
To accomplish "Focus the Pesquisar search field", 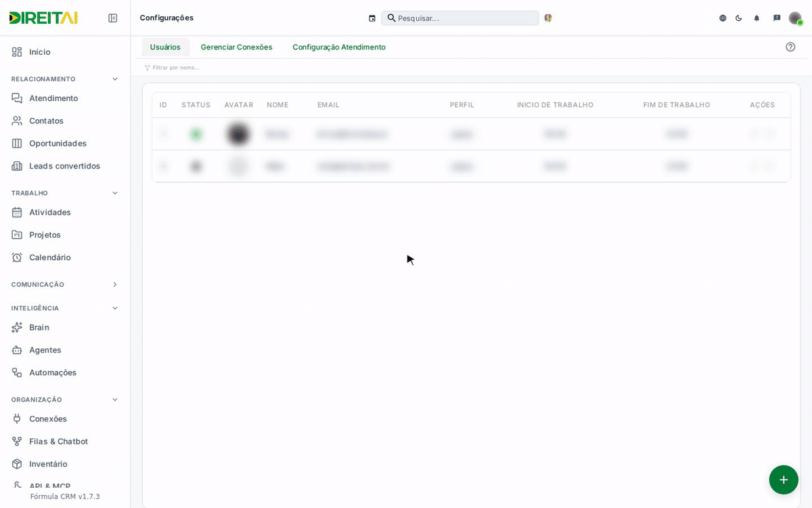I will point(460,18).
